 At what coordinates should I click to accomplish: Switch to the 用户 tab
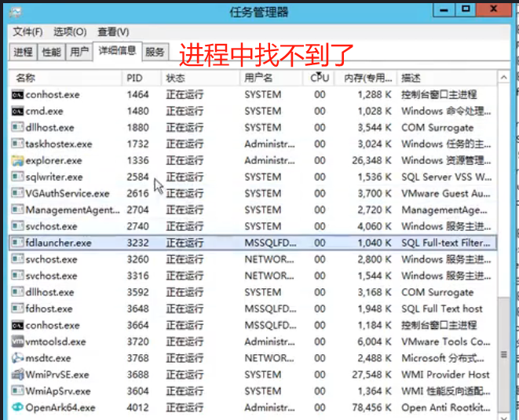point(79,52)
